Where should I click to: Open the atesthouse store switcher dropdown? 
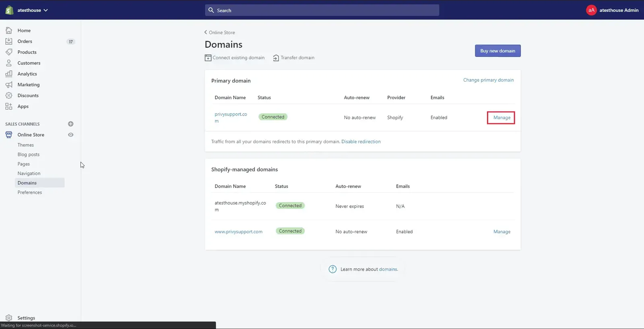point(32,10)
